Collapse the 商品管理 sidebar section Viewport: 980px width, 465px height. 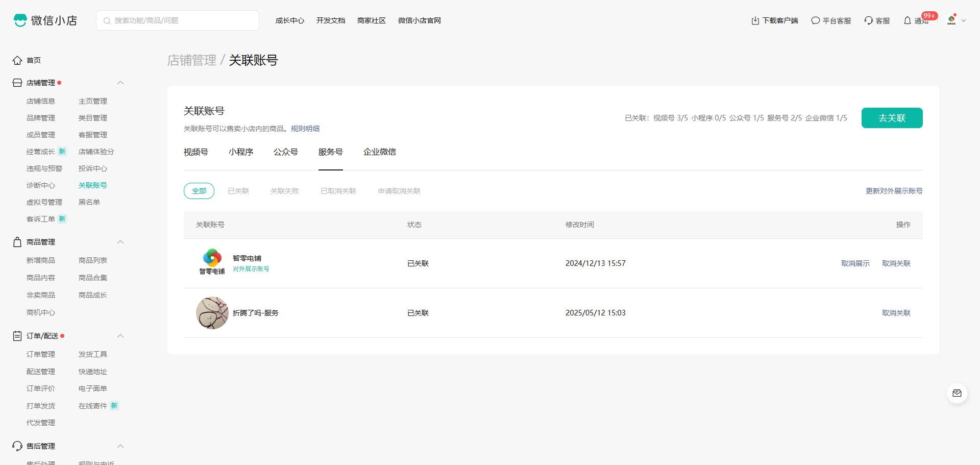pyautogui.click(x=120, y=242)
